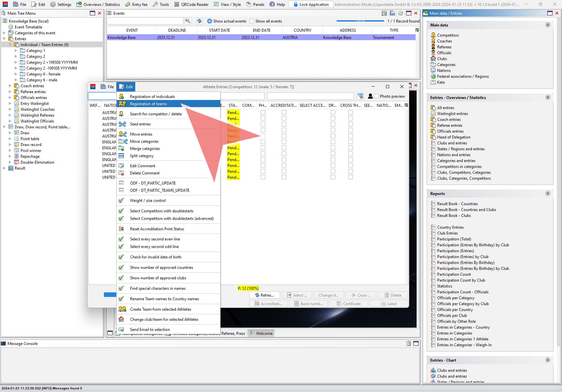Click the Events search input field
This screenshot has width=562, height=392.
(145, 21)
